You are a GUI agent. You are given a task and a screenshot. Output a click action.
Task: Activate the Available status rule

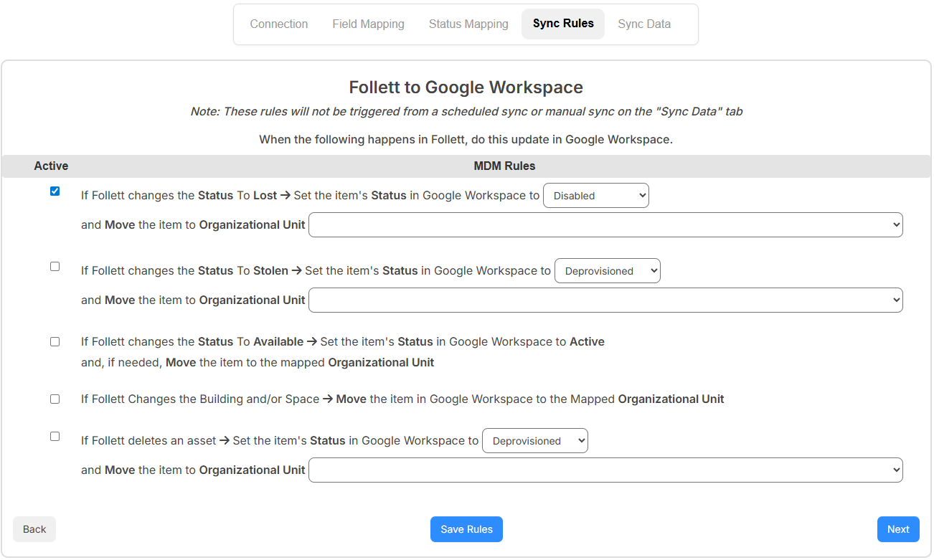[x=55, y=341]
